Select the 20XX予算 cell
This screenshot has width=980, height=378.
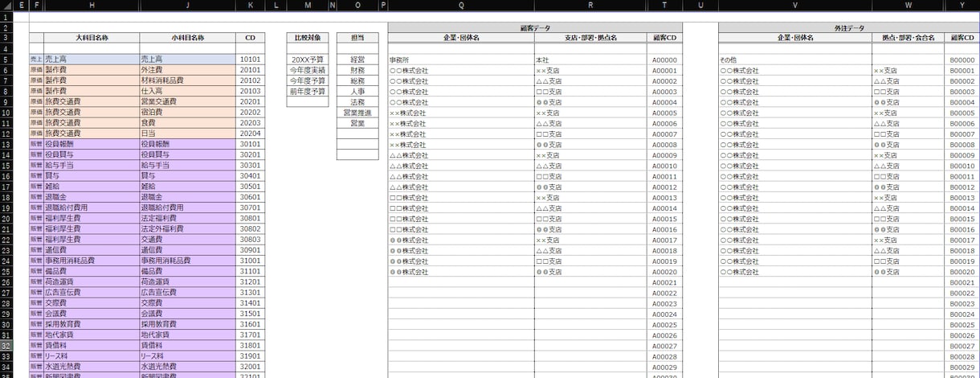click(308, 60)
